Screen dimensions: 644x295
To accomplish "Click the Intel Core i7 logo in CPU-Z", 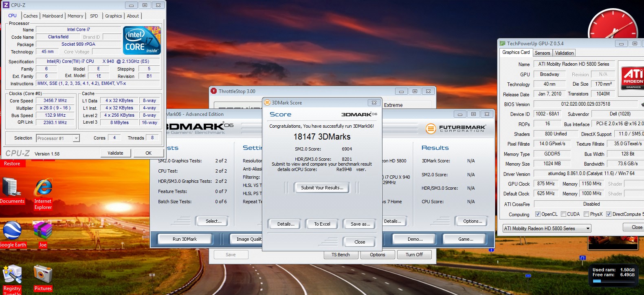I will pos(142,40).
